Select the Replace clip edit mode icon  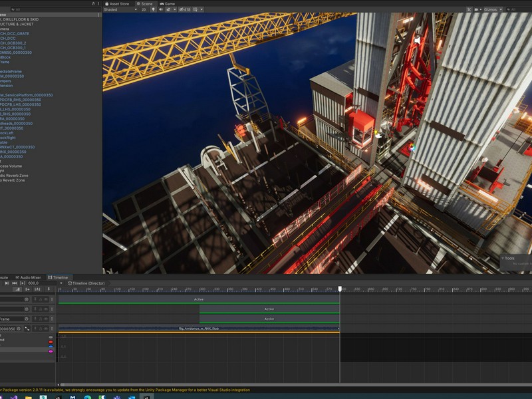37,289
